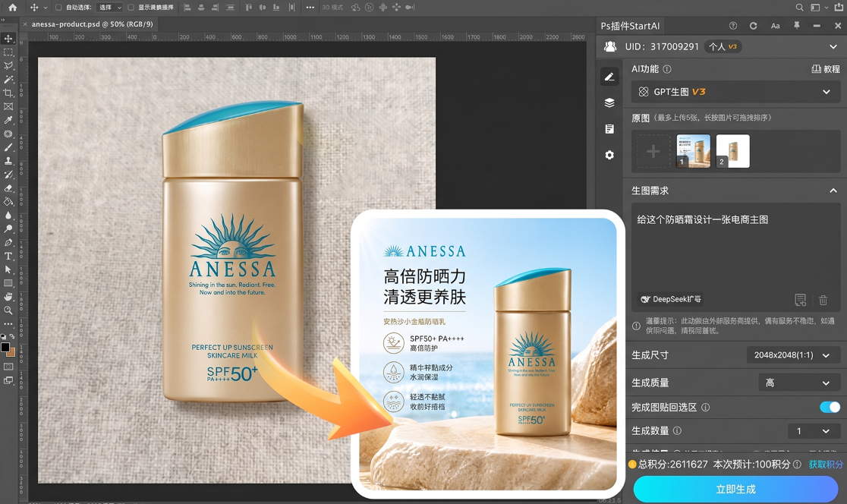Select the Rectangular Marquee tool
The width and height of the screenshot is (847, 504).
pyautogui.click(x=8, y=52)
